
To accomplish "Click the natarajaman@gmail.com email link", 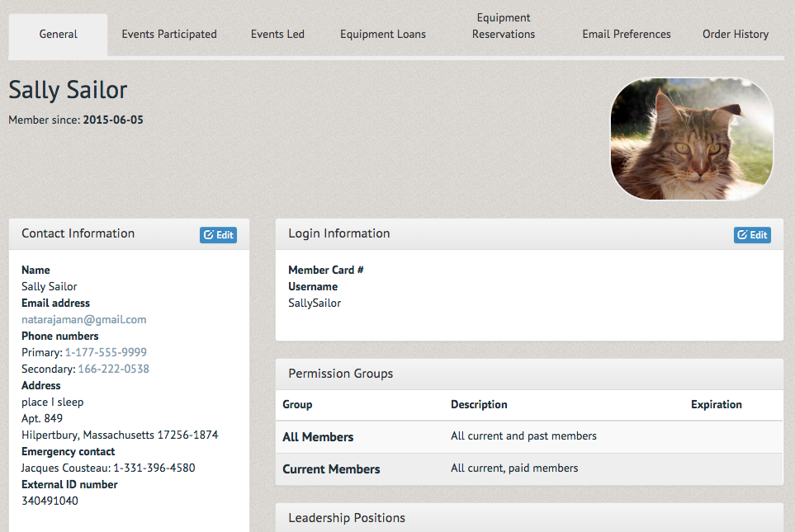I will [x=83, y=320].
